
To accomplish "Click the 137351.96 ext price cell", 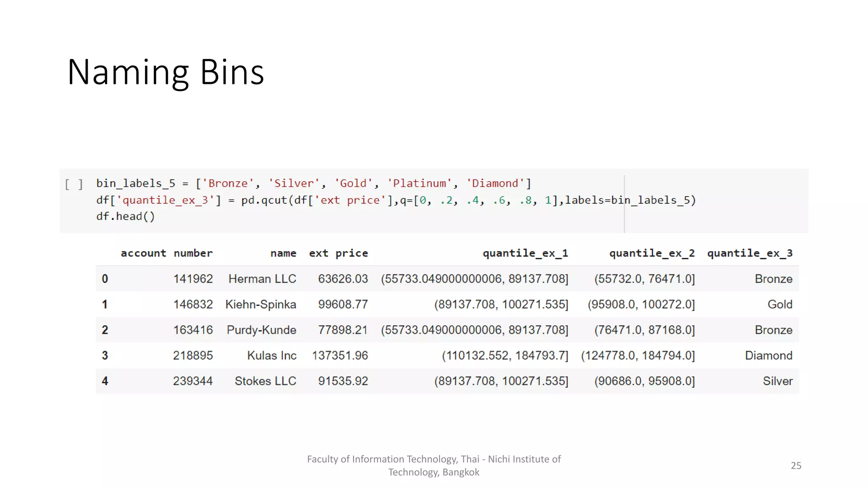I will coord(340,355).
